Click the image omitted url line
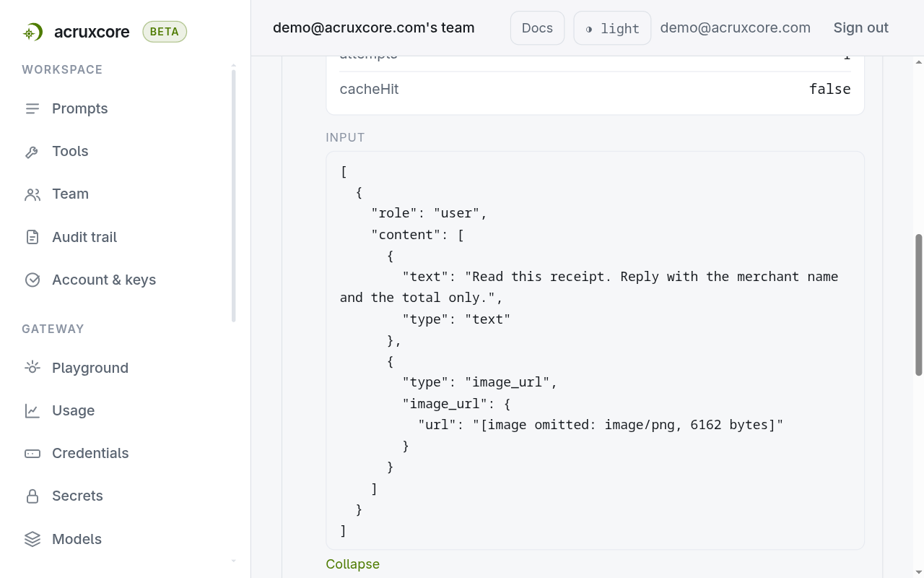This screenshot has width=924, height=578. [x=601, y=425]
